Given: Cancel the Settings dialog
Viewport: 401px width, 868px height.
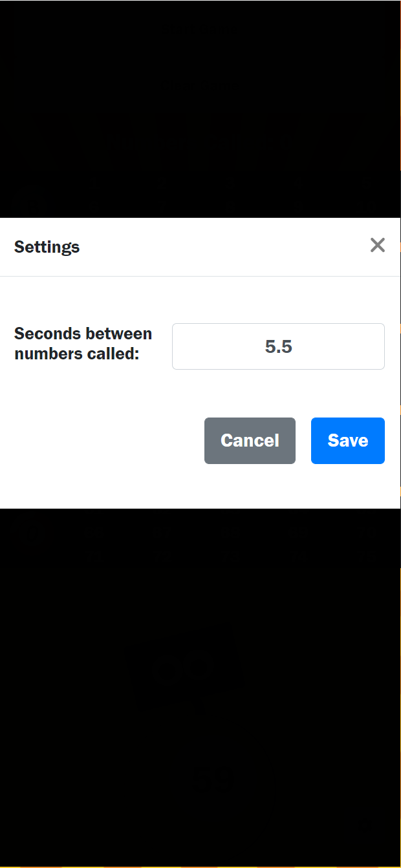Looking at the screenshot, I should pos(250,441).
